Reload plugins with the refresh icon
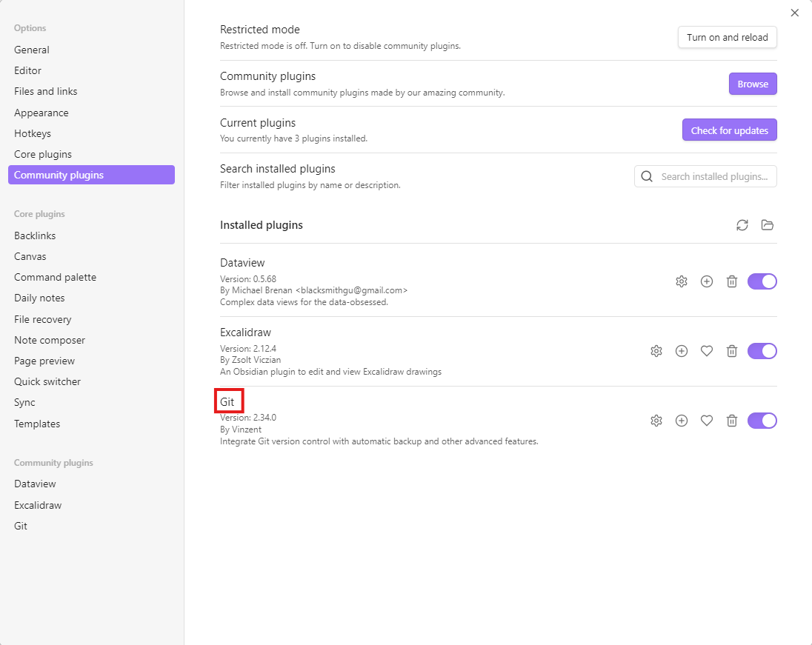 click(x=742, y=225)
